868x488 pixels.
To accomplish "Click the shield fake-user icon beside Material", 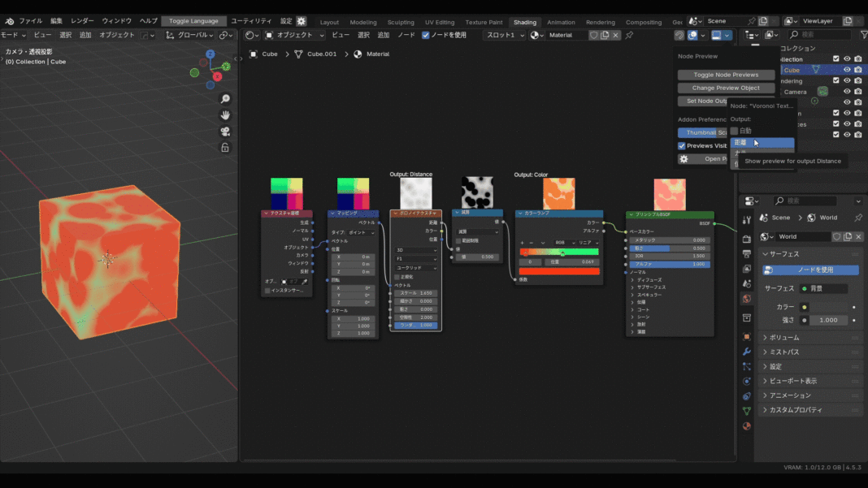I will [x=593, y=35].
